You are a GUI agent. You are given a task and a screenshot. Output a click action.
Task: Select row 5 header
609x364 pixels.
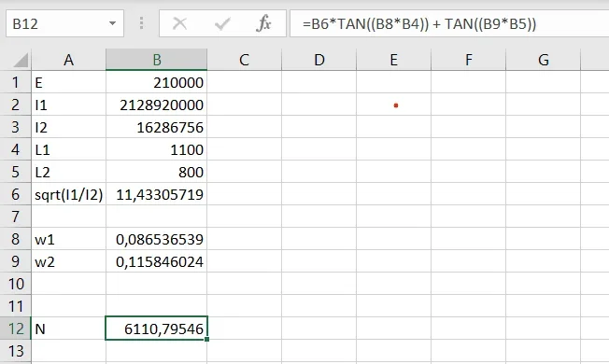[16, 172]
